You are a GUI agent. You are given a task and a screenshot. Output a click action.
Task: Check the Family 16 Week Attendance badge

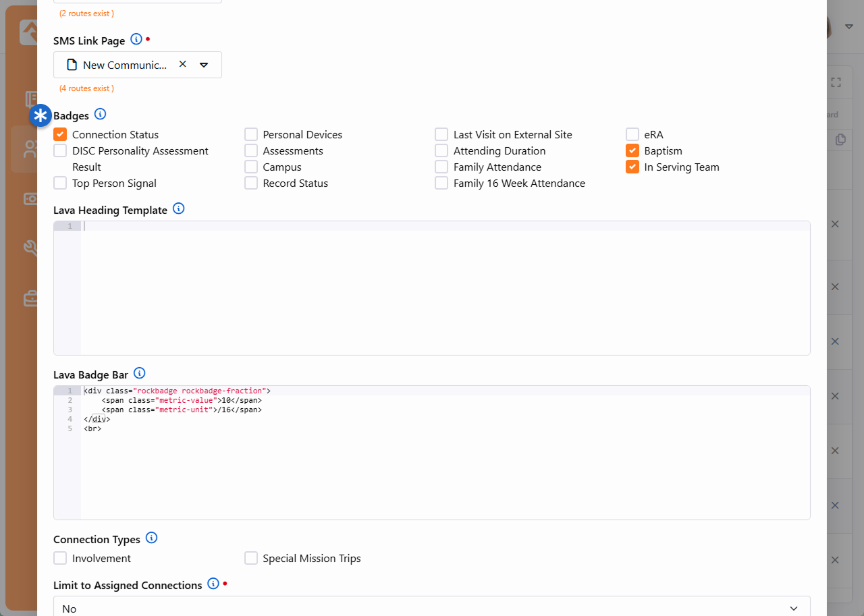(x=441, y=183)
